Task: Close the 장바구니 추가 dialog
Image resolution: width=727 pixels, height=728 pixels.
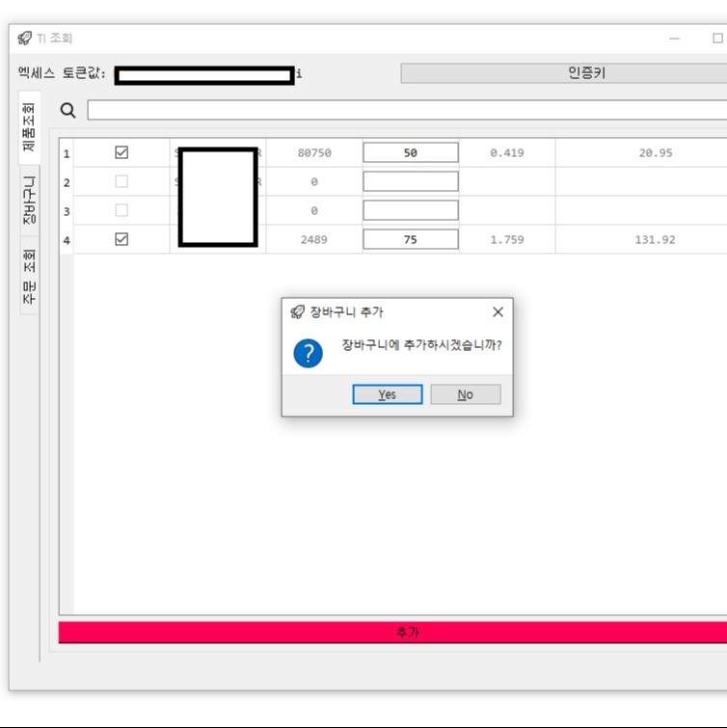Action: 498,312
